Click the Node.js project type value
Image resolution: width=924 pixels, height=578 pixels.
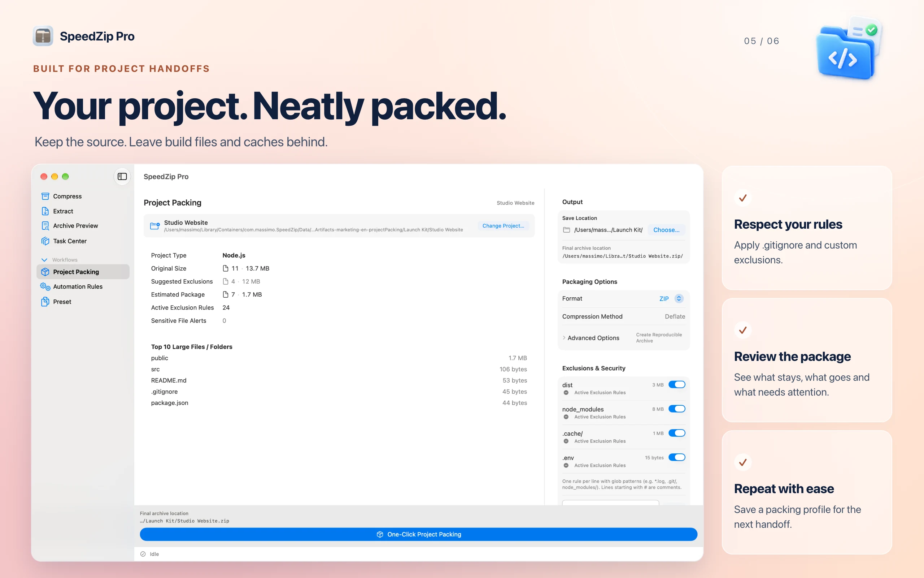pyautogui.click(x=234, y=255)
